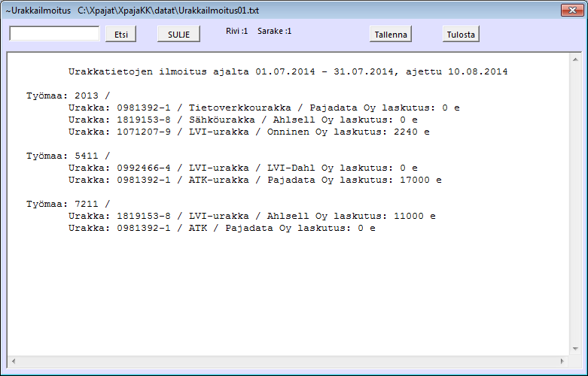This screenshot has width=588, height=376.
Task: Click the 'Rivi :1' row indicator
Action: coord(236,31)
